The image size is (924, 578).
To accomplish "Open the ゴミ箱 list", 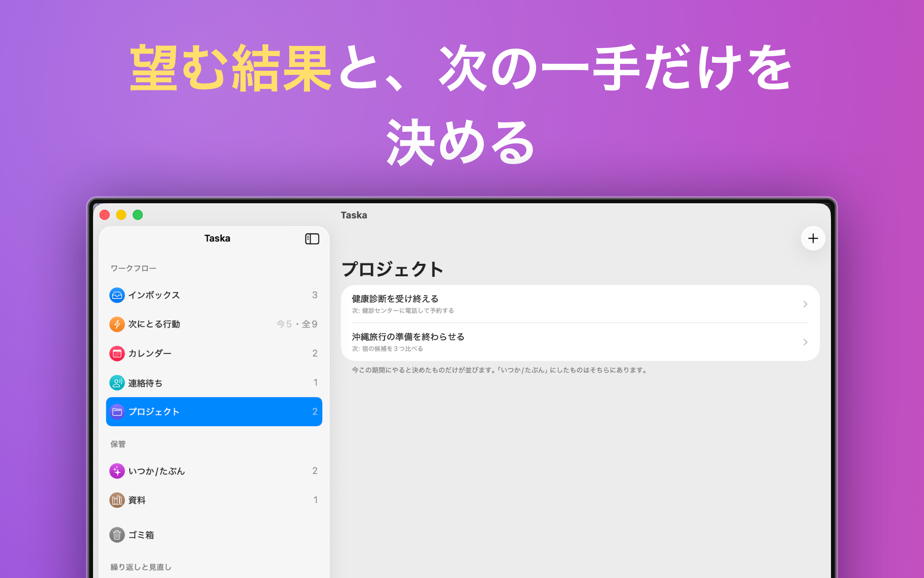I will tap(214, 535).
